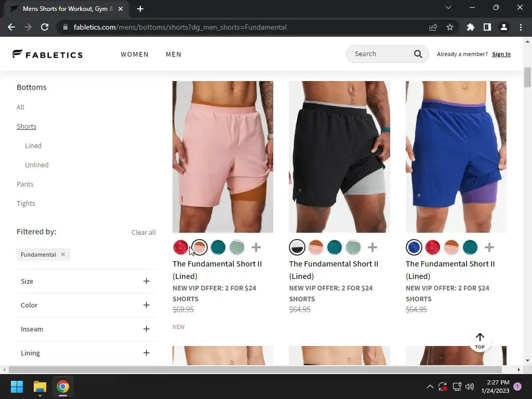Select light green swatch on pink shorts
Screen dimensions: 532x399
click(x=237, y=247)
